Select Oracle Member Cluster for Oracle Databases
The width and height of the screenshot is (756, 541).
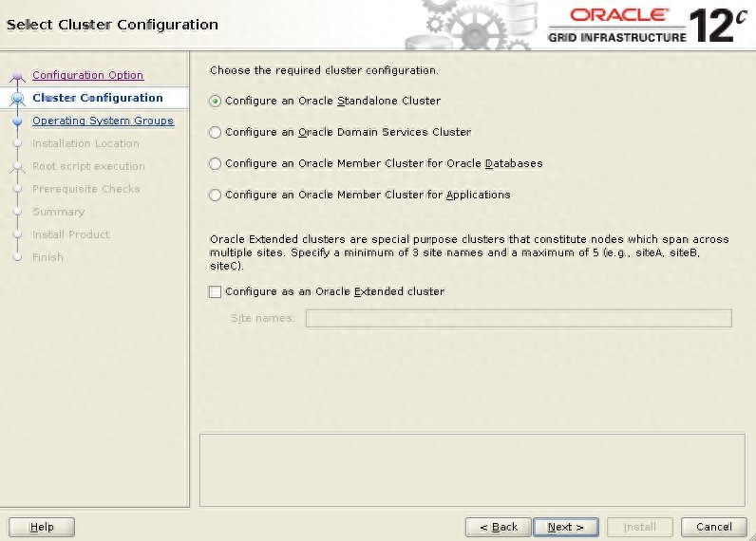216,163
